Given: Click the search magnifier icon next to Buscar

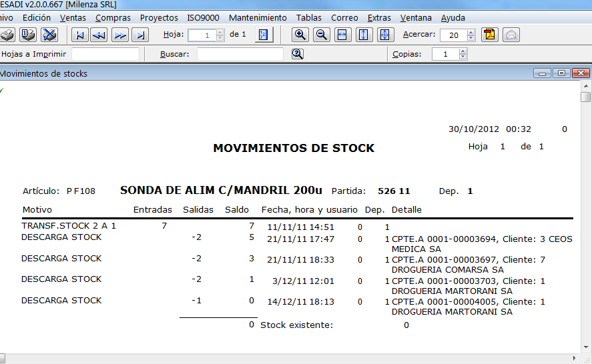Looking at the screenshot, I should (x=298, y=54).
